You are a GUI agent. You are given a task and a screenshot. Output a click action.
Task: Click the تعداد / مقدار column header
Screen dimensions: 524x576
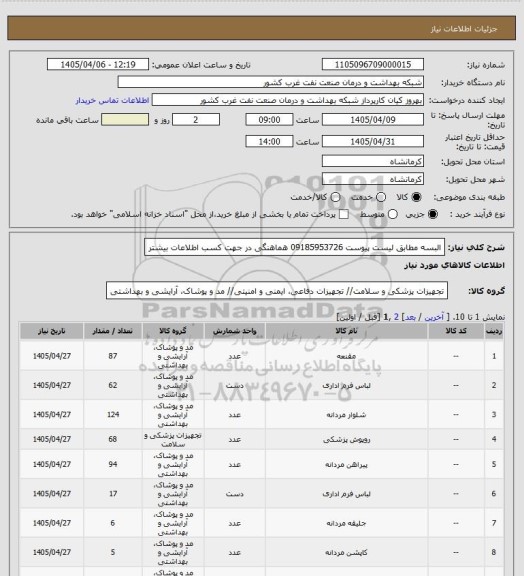112,331
